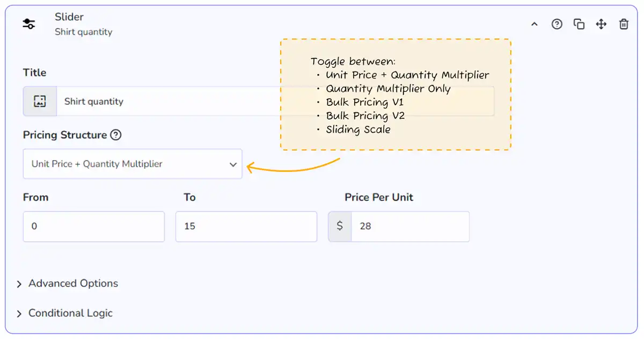Open help for the Slider element
The width and height of the screenshot is (644, 339).
[x=557, y=24]
